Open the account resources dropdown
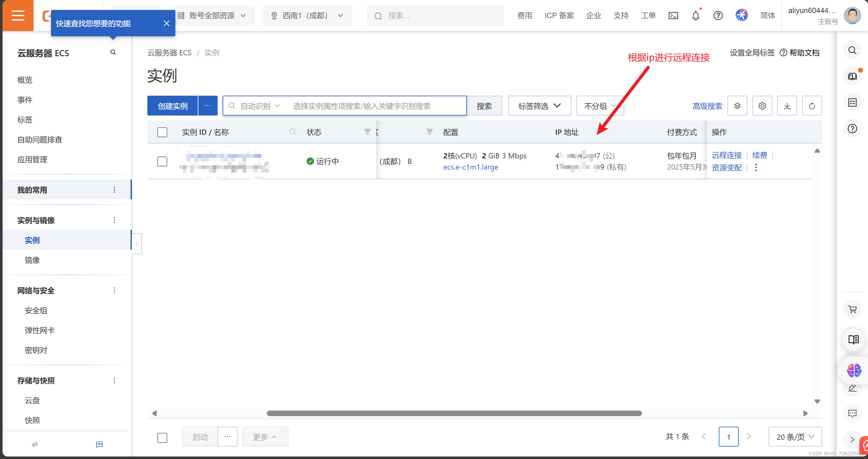This screenshot has width=868, height=459. pos(212,16)
